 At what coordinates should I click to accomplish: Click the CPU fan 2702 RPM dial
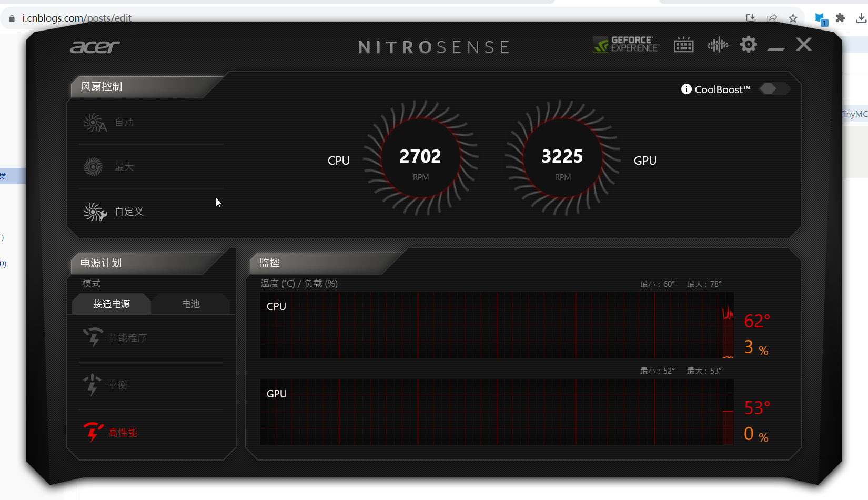[x=421, y=158]
